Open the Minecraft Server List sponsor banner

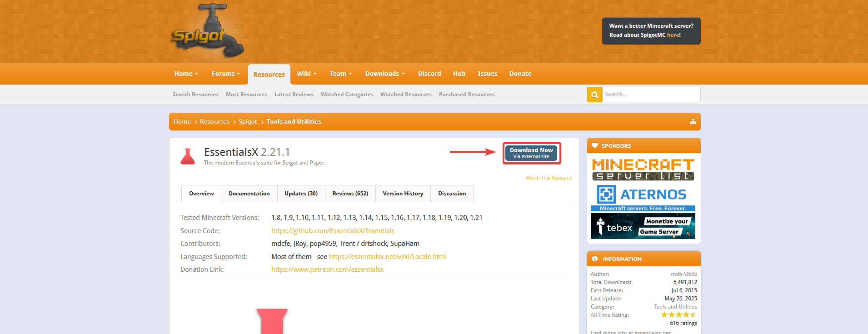pyautogui.click(x=643, y=169)
